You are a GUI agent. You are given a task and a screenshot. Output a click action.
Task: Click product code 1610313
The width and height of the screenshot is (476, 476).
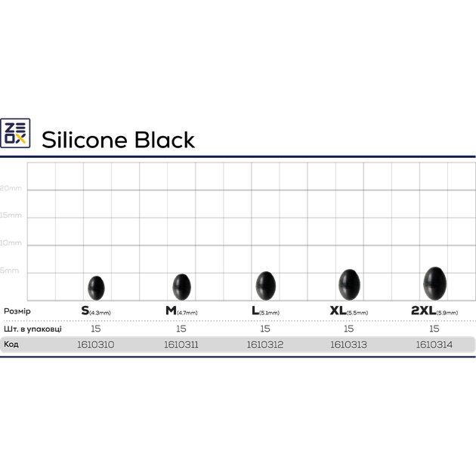click(x=348, y=345)
